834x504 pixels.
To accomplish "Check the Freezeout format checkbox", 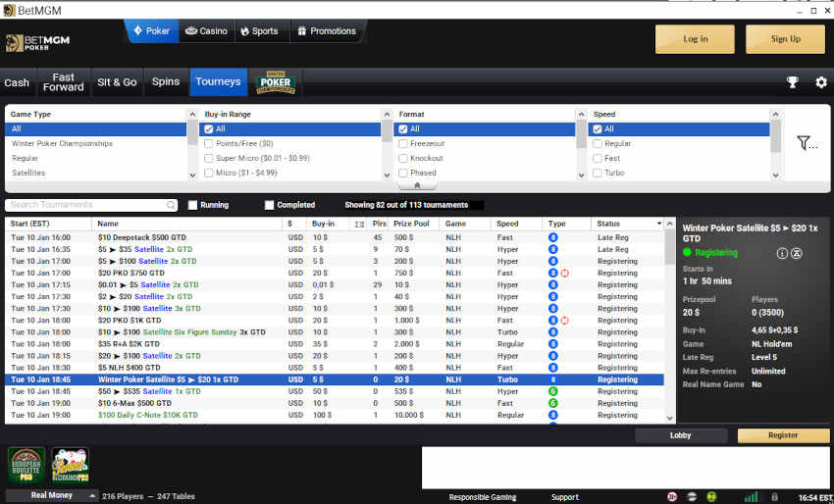I will pos(403,143).
